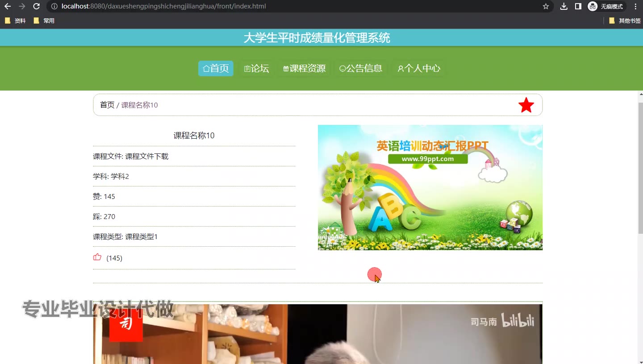Screen dimensions: 643x364
Task: Click the thumbs-up like icon
Action: (97, 257)
